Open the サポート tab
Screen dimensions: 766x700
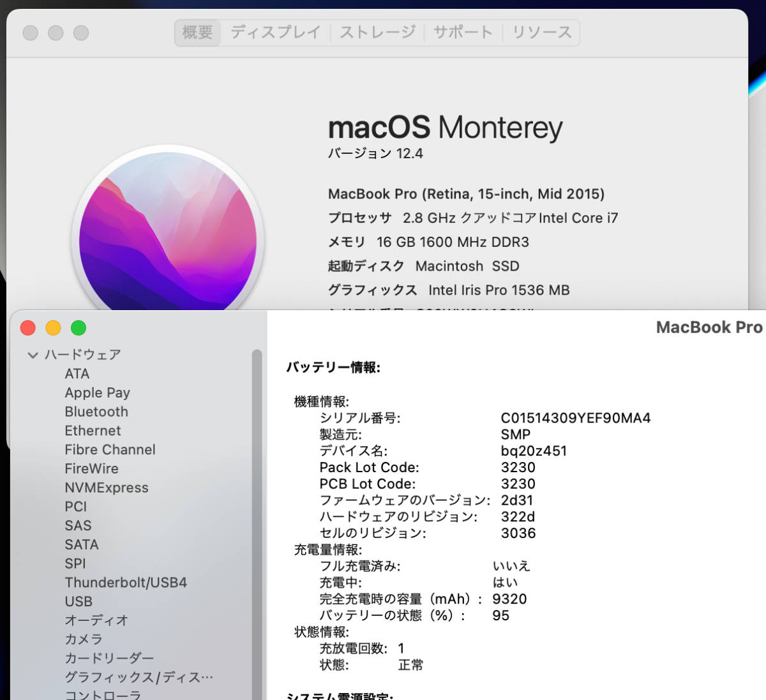(x=463, y=33)
